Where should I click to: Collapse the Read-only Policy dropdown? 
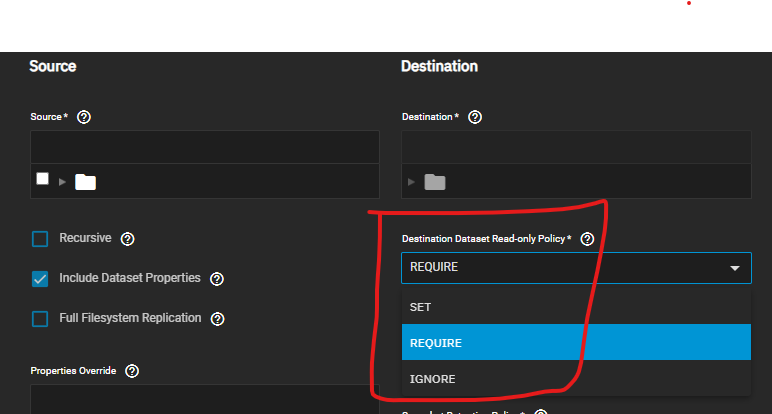coord(735,268)
